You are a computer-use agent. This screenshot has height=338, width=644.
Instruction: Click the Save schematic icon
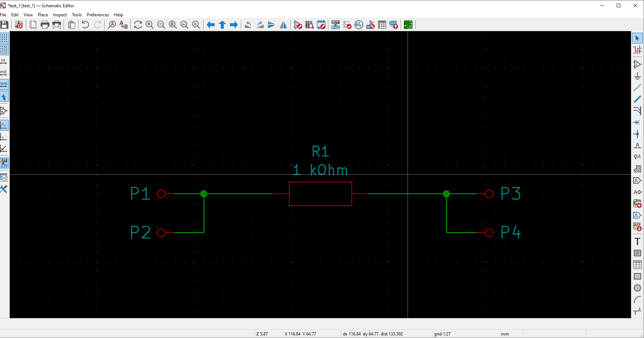point(4,25)
